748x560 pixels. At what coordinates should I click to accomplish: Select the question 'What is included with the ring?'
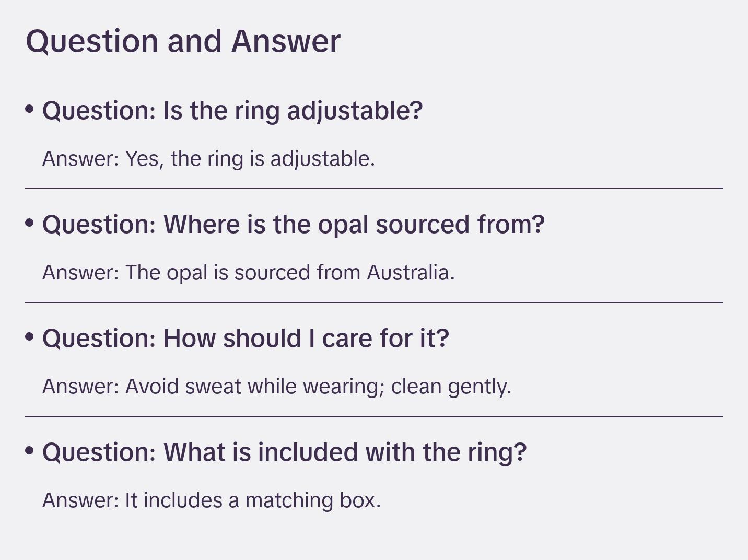pyautogui.click(x=284, y=452)
